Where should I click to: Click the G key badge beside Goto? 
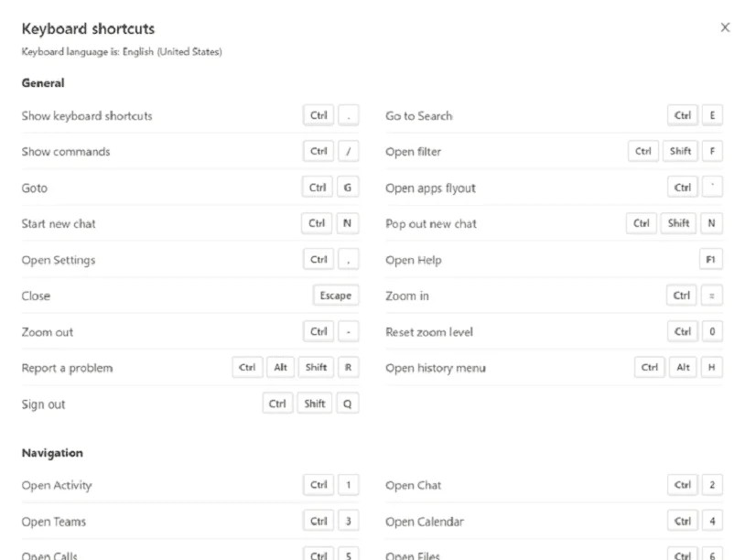[348, 187]
